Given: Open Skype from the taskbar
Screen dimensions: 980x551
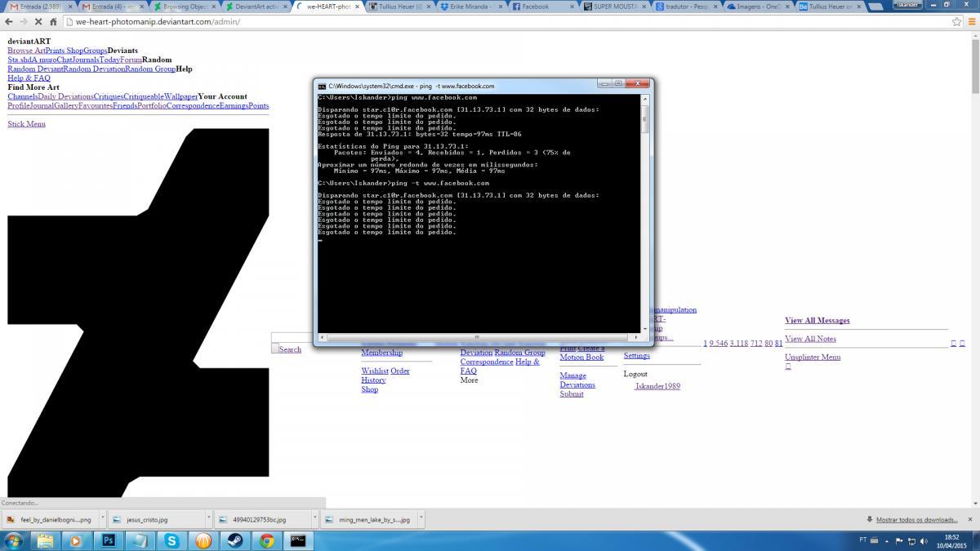Looking at the screenshot, I should [171, 540].
